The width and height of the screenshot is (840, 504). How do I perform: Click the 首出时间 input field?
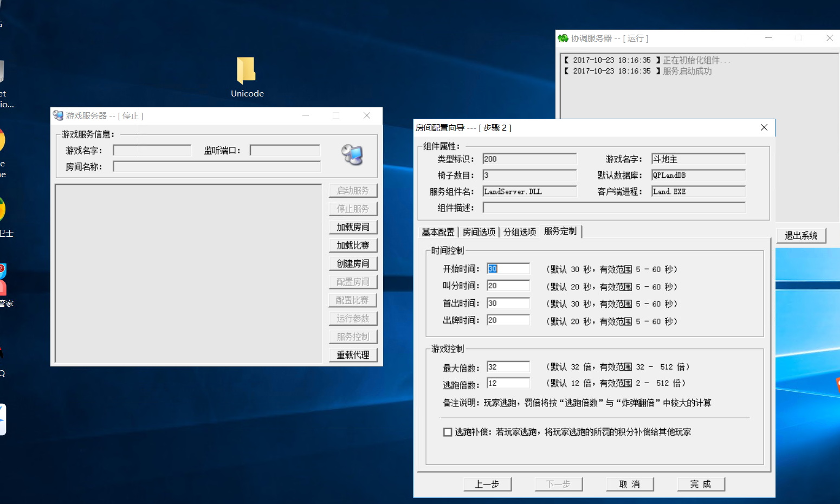click(x=508, y=303)
